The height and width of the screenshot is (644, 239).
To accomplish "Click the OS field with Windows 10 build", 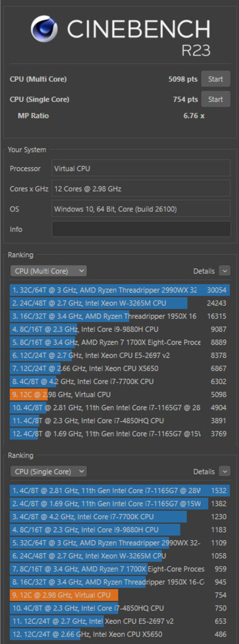I will 141,208.
